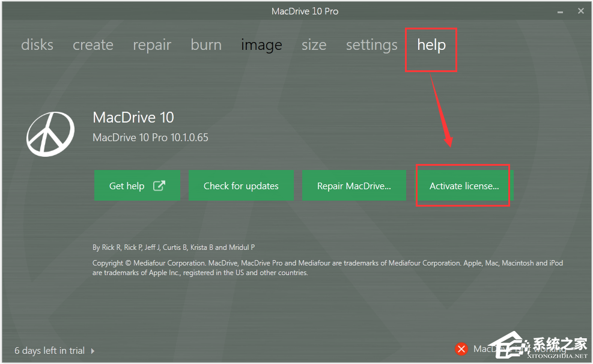Click the credits line starting By Rick R
Viewport: 593px width, 364px height.
(174, 247)
